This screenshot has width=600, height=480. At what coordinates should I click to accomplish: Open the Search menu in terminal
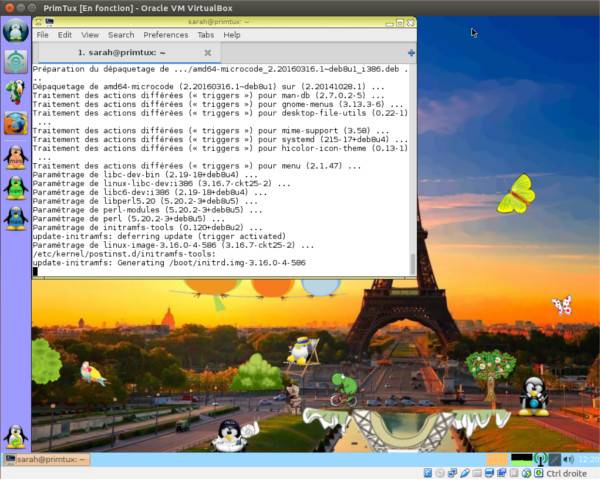(x=121, y=35)
